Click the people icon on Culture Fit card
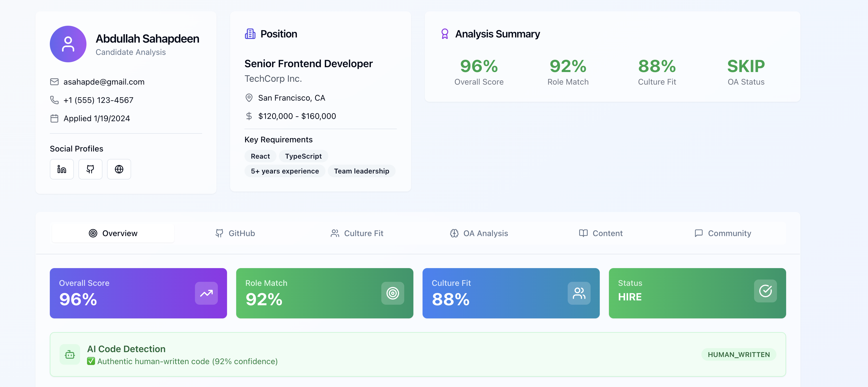 (x=579, y=293)
